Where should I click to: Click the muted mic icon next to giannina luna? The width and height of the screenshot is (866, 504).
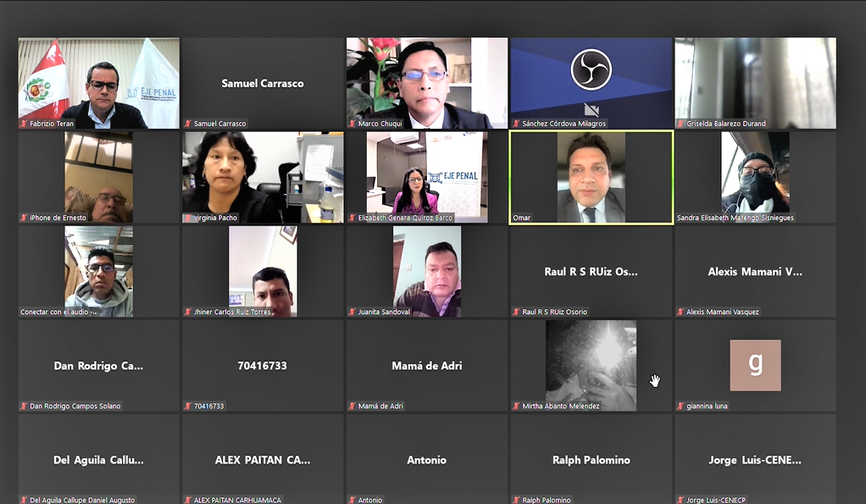pos(680,407)
